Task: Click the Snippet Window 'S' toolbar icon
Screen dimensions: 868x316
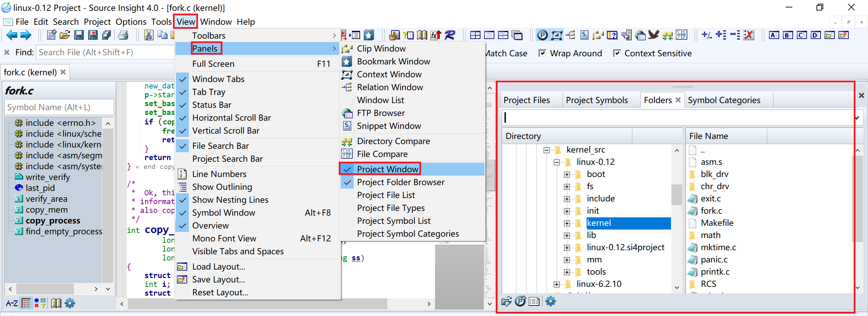Action: 585,35
